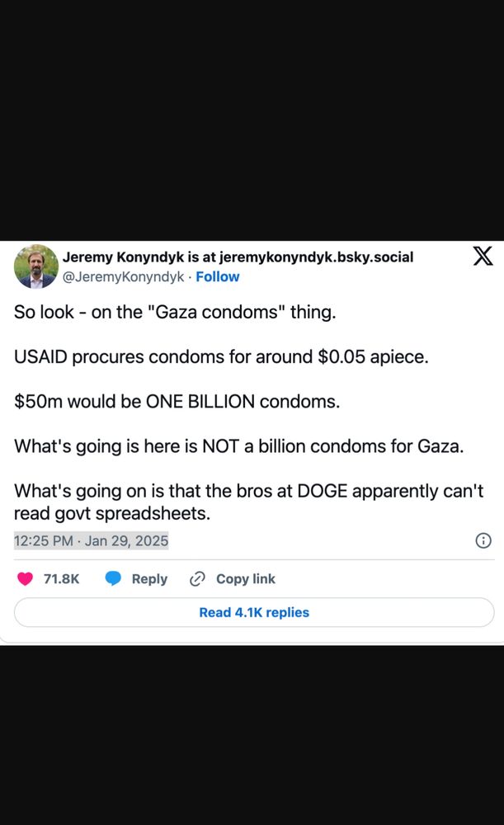Like the tweet with the pink heart icon

pyautogui.click(x=26, y=579)
